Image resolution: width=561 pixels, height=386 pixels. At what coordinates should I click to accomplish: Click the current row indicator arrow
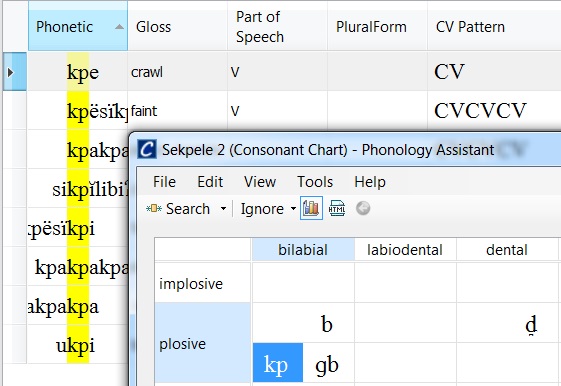10,72
